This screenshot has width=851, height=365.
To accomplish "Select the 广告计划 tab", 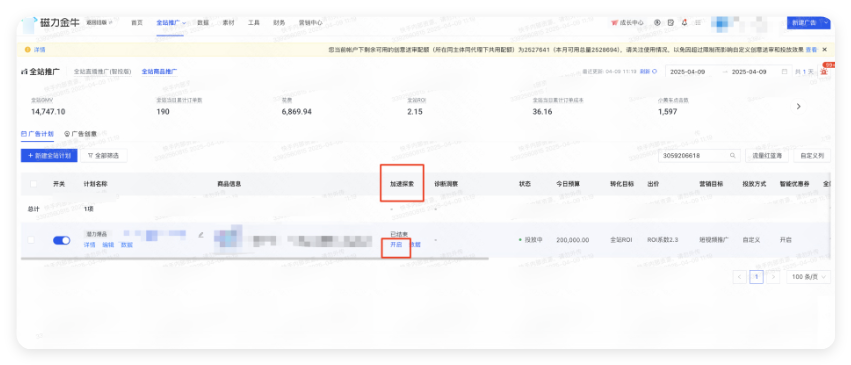I will tap(37, 133).
